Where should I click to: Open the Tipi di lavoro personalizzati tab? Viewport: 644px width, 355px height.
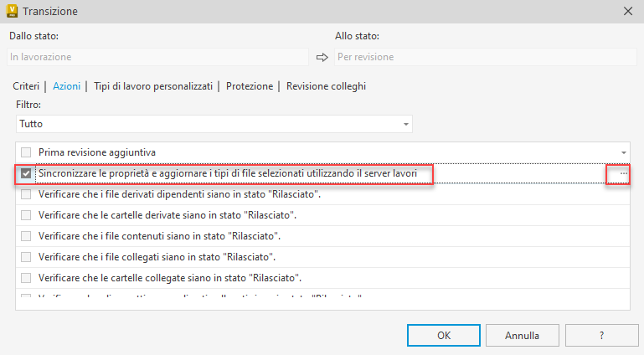(x=153, y=86)
